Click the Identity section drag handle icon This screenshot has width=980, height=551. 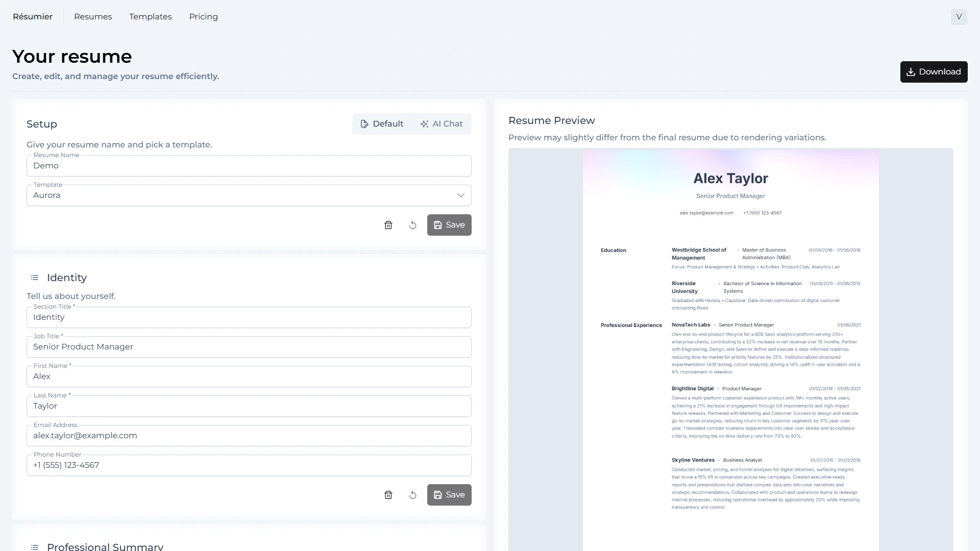coord(35,278)
